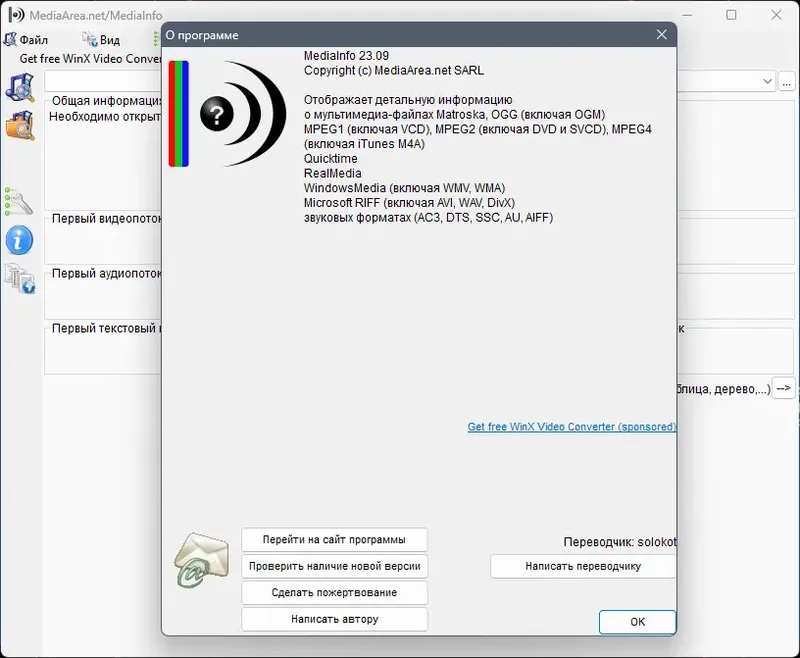Click Copyright (c) MediaArea.net SARL text

click(394, 70)
